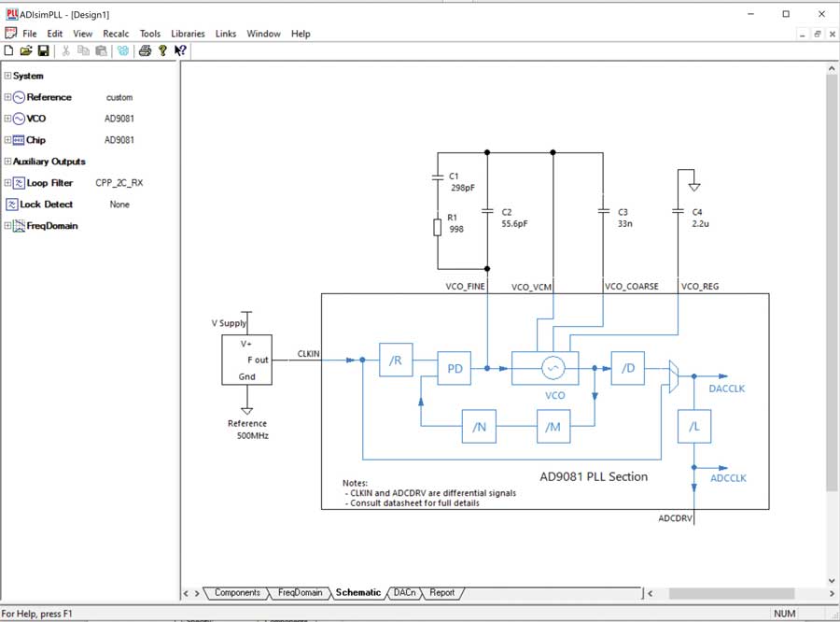
Task: Click the vertical scrollbar up arrow
Action: tap(832, 68)
